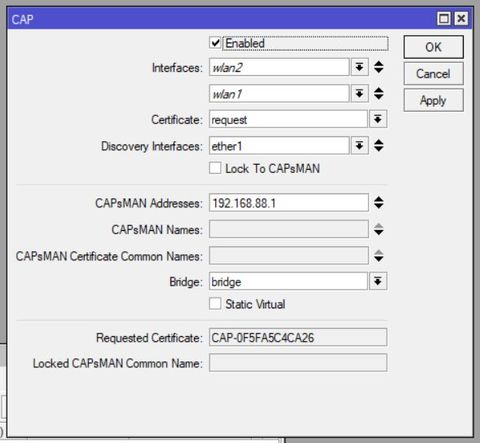Click the Requested Certificate CAP-0F5FA5C4CA26 field
The image size is (480, 443).
point(298,337)
